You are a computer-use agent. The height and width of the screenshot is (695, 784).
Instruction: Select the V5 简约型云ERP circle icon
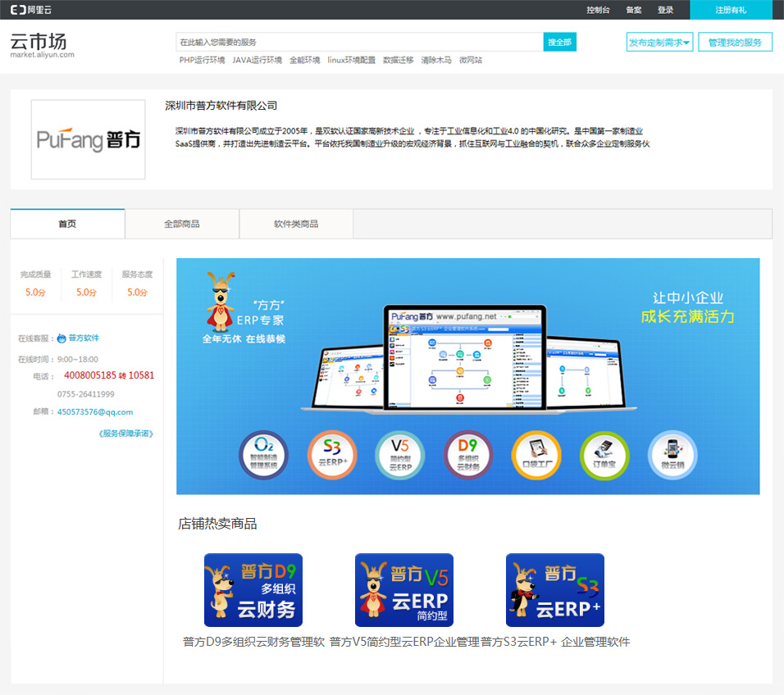coord(399,455)
